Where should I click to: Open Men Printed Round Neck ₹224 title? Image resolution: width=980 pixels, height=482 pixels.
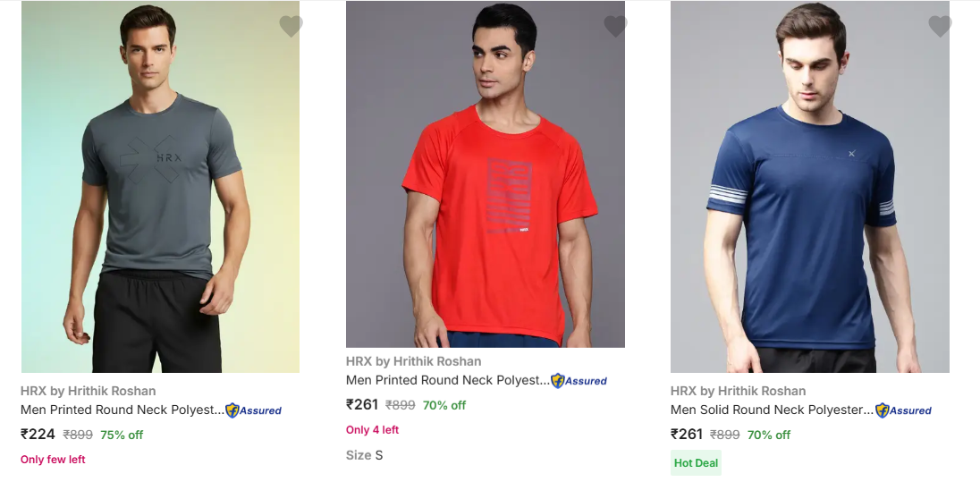pyautogui.click(x=122, y=410)
